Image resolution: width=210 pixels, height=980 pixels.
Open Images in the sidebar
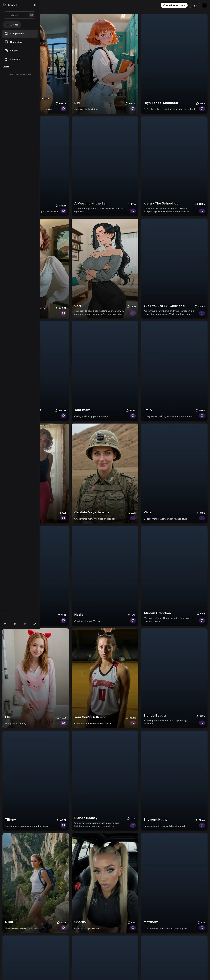(19, 51)
